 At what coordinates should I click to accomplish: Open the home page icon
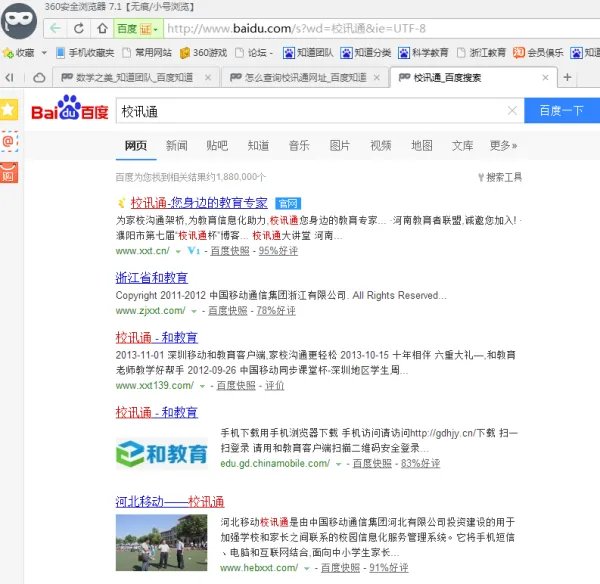click(102, 28)
